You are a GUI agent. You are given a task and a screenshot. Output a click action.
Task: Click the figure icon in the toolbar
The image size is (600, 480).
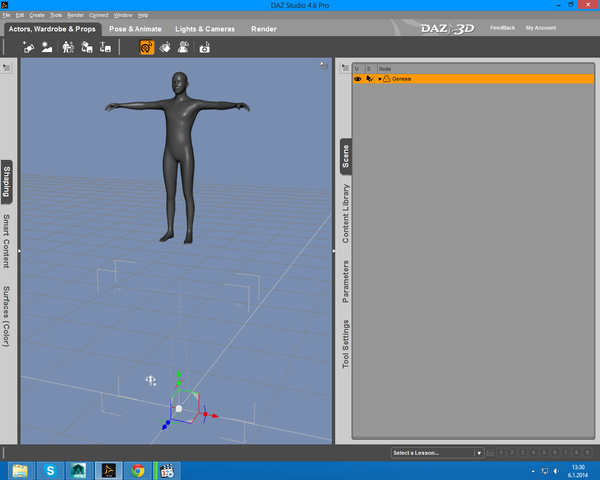point(69,47)
